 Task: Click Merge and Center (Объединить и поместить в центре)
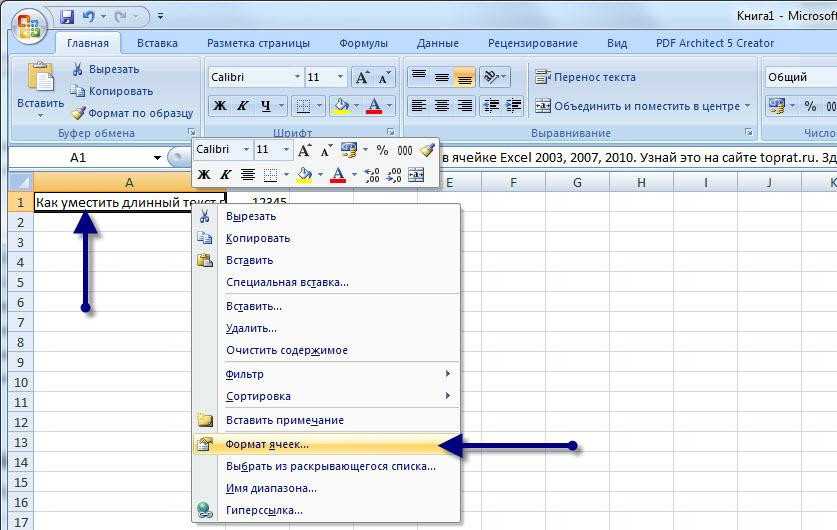[x=637, y=106]
